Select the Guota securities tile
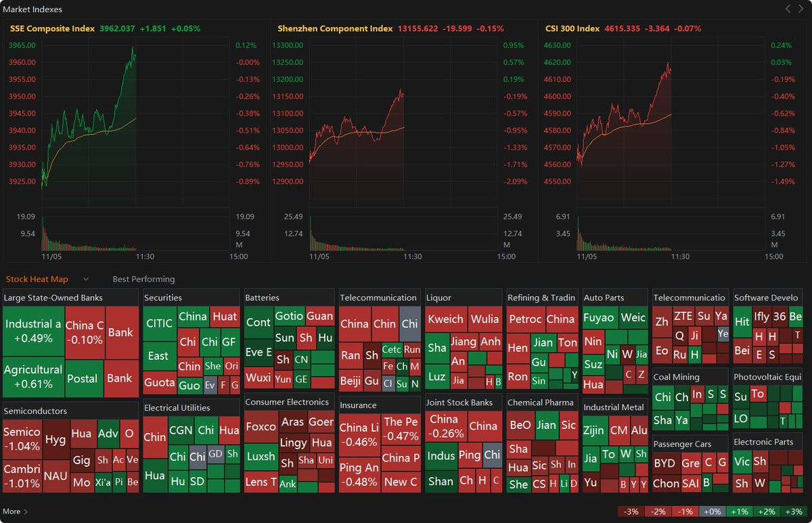Screen dimensions: 812x523 click(159, 382)
